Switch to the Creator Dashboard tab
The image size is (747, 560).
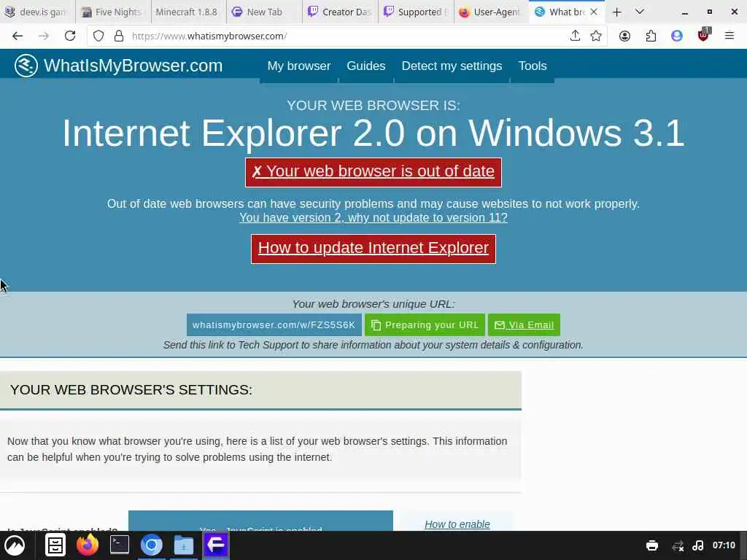coord(340,12)
